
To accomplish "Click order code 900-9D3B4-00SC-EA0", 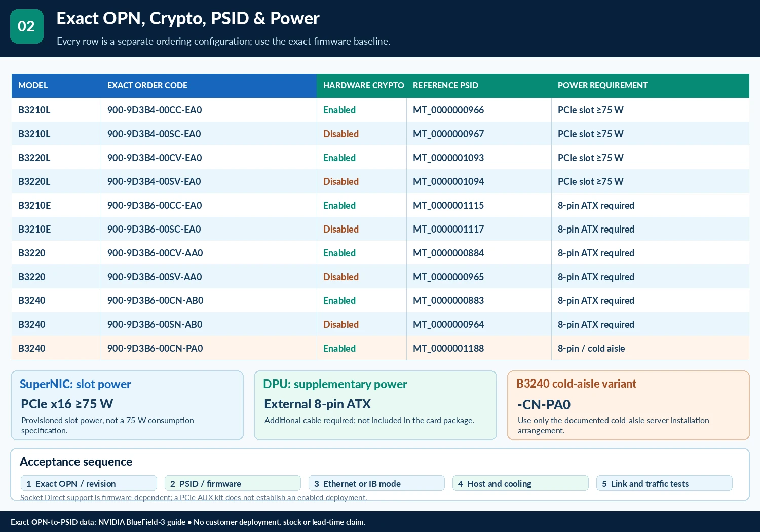I will click(154, 134).
